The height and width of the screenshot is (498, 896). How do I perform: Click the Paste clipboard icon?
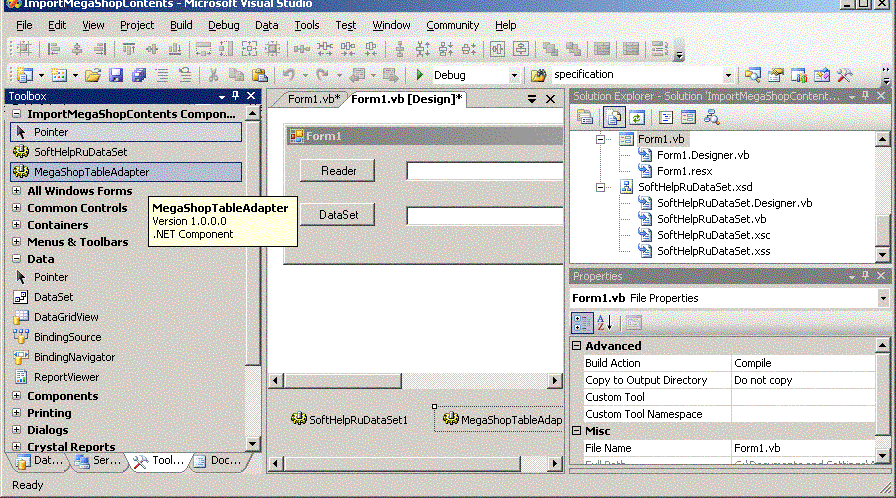click(x=259, y=75)
